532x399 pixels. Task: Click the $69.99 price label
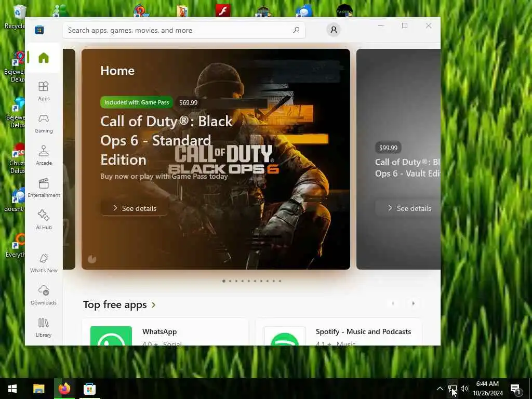(188, 102)
